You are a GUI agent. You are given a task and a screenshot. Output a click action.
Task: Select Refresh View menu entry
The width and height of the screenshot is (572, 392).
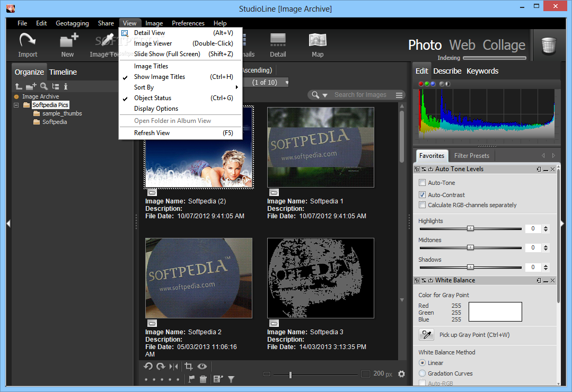pos(181,133)
